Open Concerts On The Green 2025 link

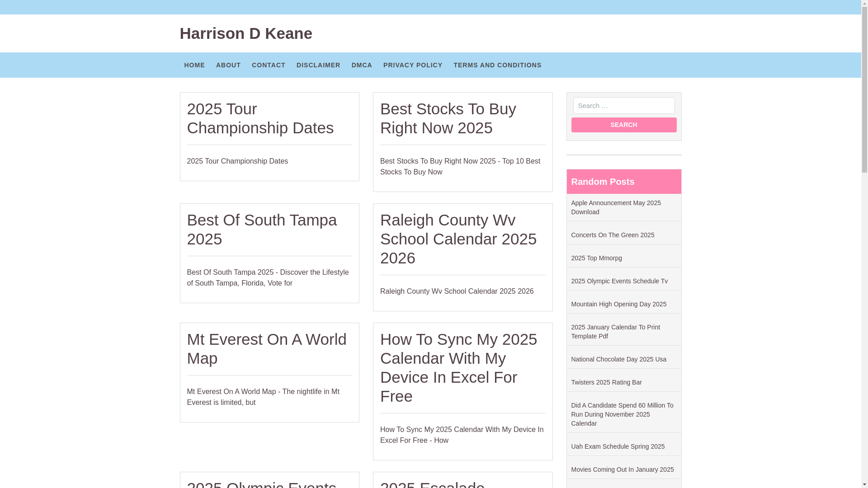pos(613,235)
